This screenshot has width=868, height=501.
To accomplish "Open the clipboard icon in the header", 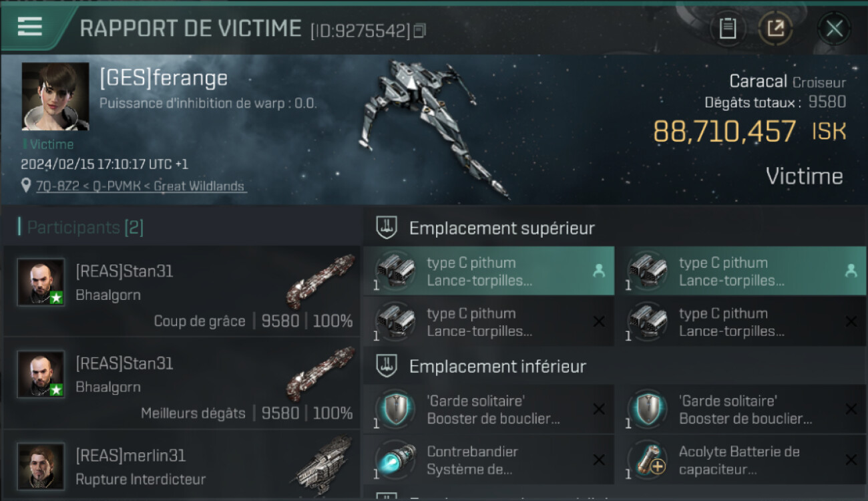I will point(728,29).
